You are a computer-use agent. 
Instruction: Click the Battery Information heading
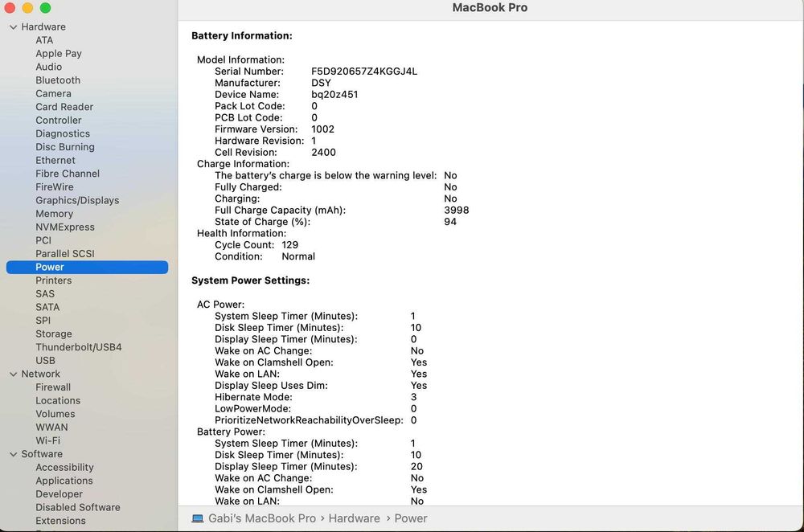point(242,36)
